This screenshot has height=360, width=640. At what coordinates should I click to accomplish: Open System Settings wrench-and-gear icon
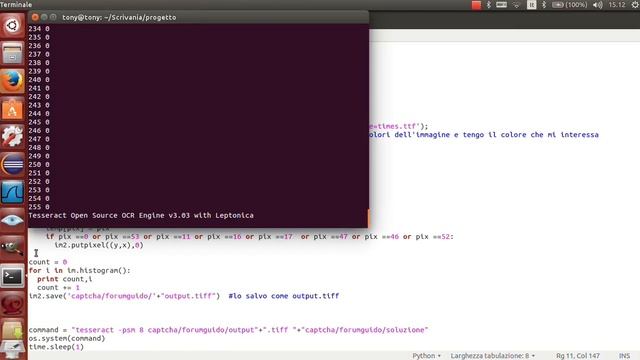coord(12,137)
